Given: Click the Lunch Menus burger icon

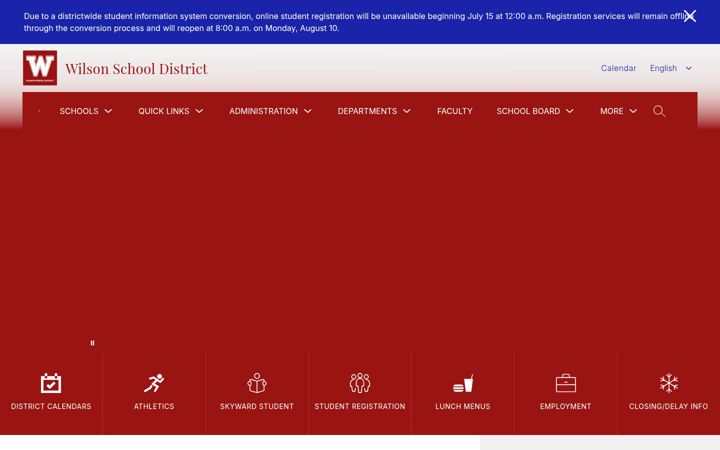Looking at the screenshot, I should 462,384.
